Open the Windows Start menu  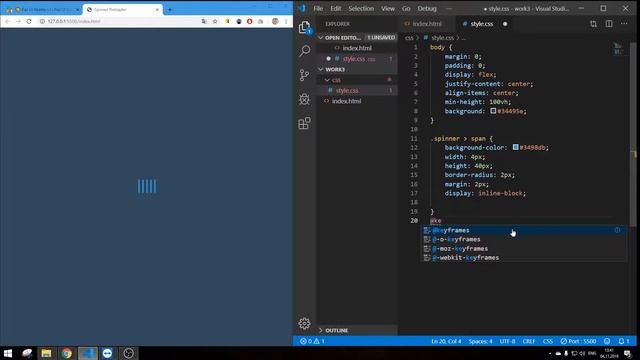pos(8,353)
